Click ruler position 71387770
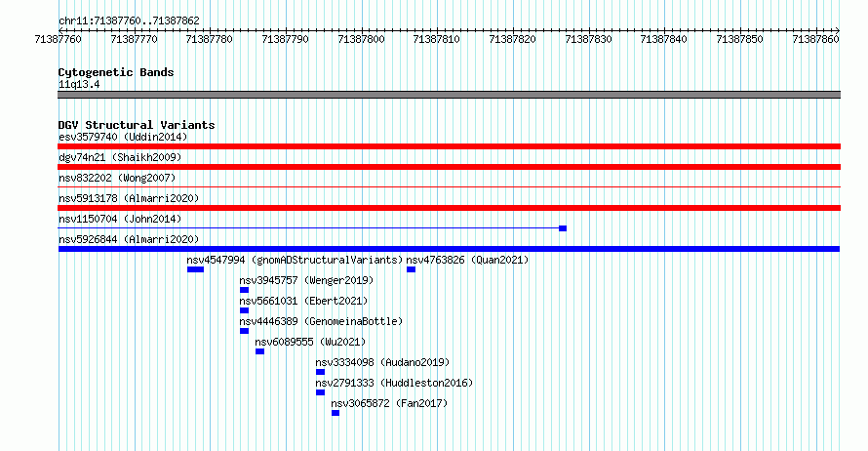 coord(134,39)
